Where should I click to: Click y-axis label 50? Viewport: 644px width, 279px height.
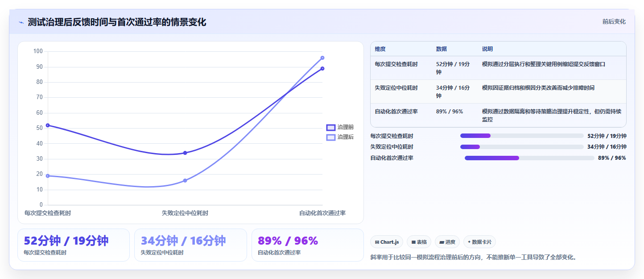[39, 128]
